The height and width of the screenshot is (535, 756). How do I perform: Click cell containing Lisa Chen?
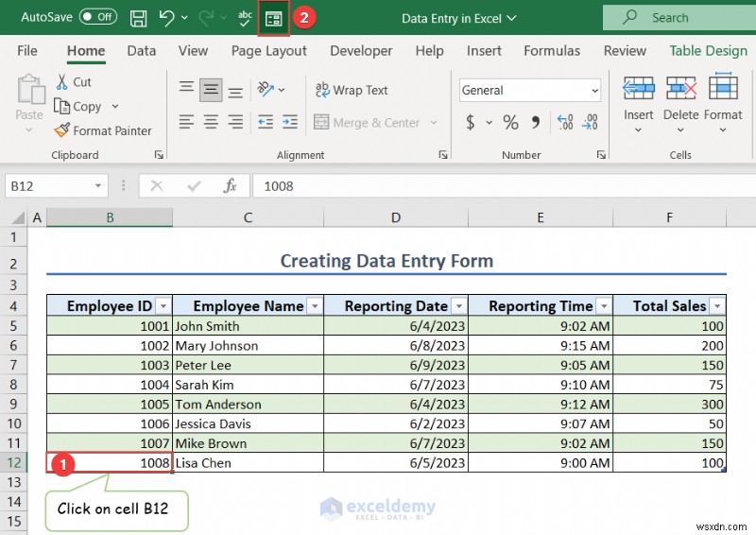(248, 462)
